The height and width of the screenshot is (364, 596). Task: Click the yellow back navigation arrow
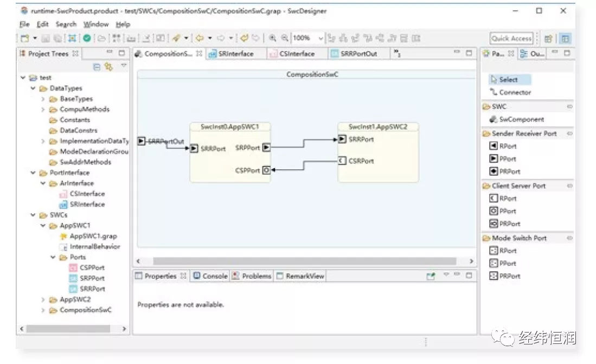(x=200, y=38)
